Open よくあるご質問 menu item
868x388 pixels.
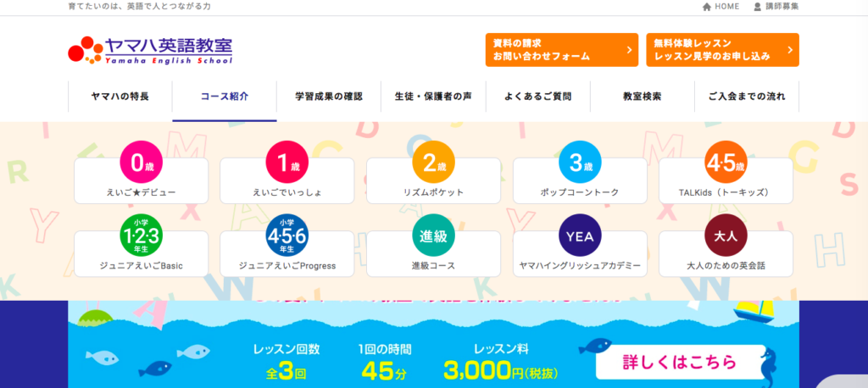click(538, 97)
